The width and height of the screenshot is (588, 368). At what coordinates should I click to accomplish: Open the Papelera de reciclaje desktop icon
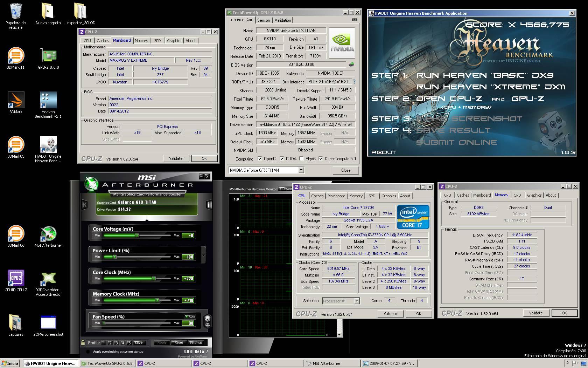(x=16, y=16)
